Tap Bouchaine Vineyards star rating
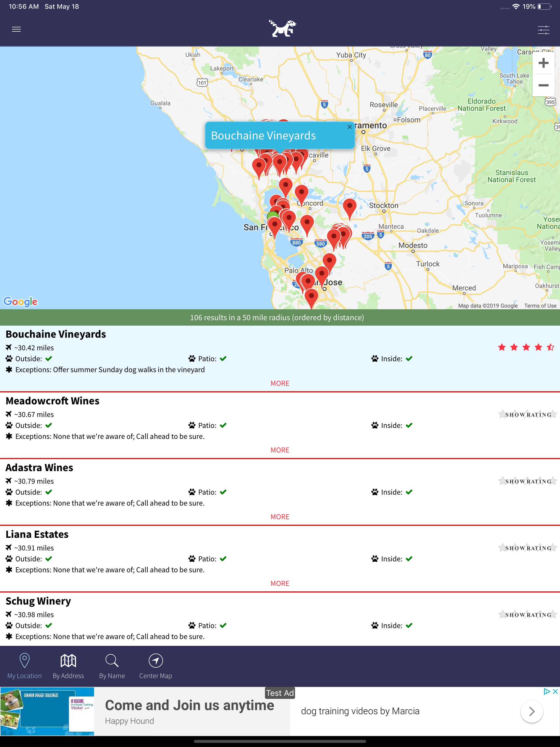The image size is (560, 747). 526,347
